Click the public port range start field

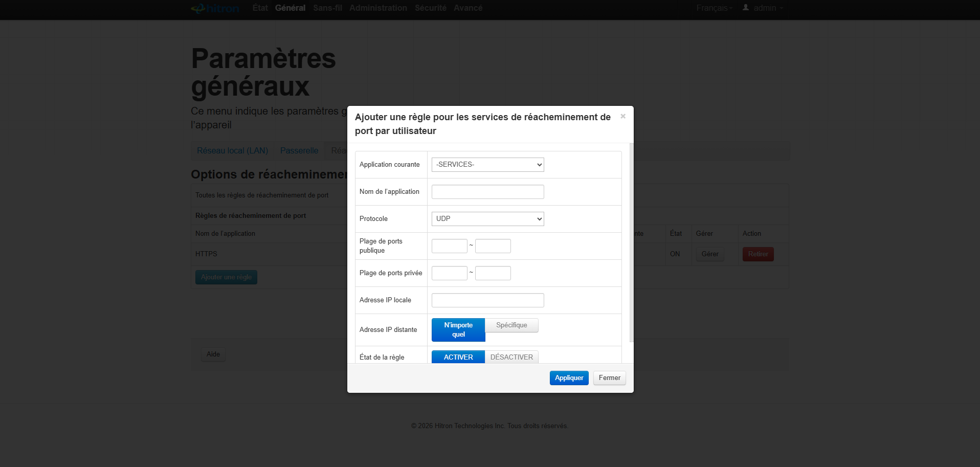tap(449, 246)
